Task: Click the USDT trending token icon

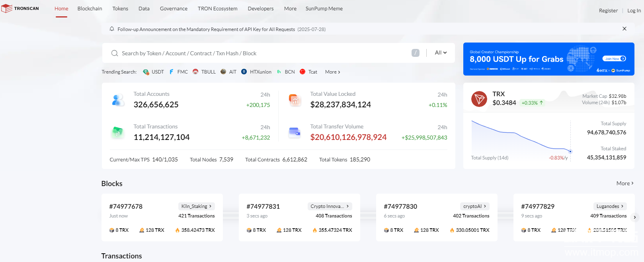Action: 146,72
